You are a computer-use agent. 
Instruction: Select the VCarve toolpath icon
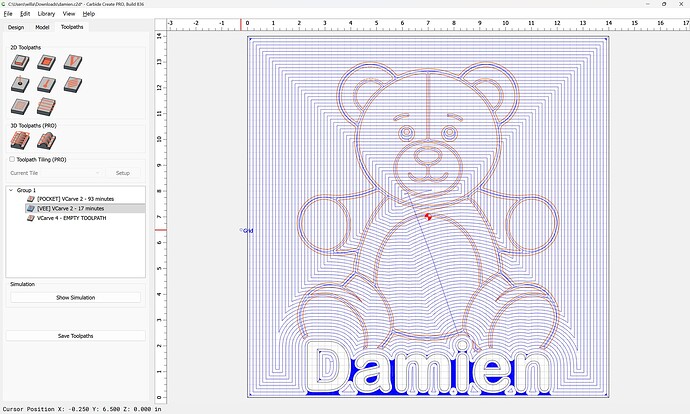point(71,63)
